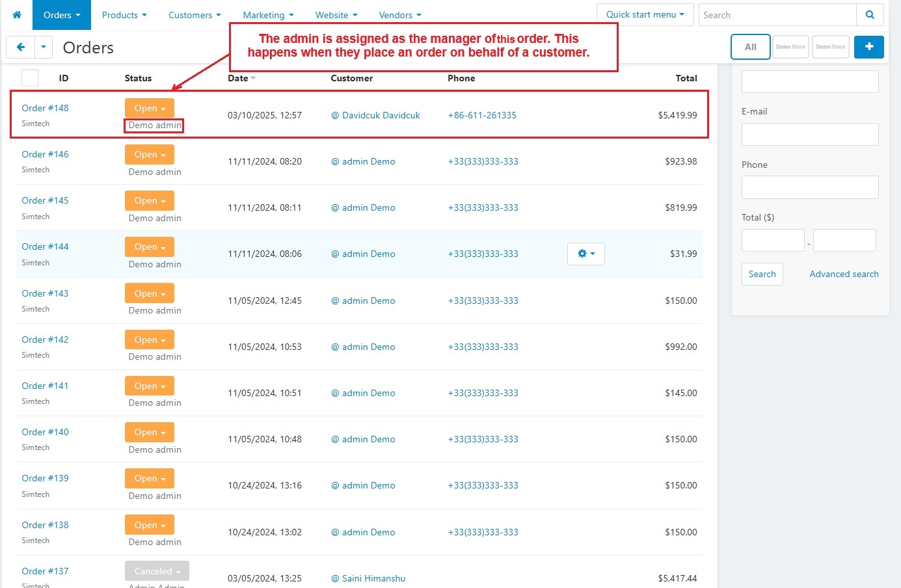Click the E-mail filter input field

(x=809, y=135)
